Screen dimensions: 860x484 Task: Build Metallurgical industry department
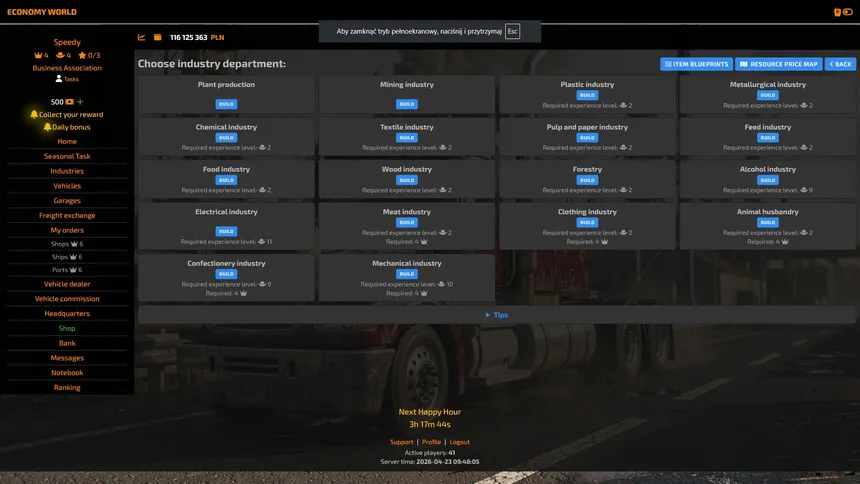[x=767, y=95]
